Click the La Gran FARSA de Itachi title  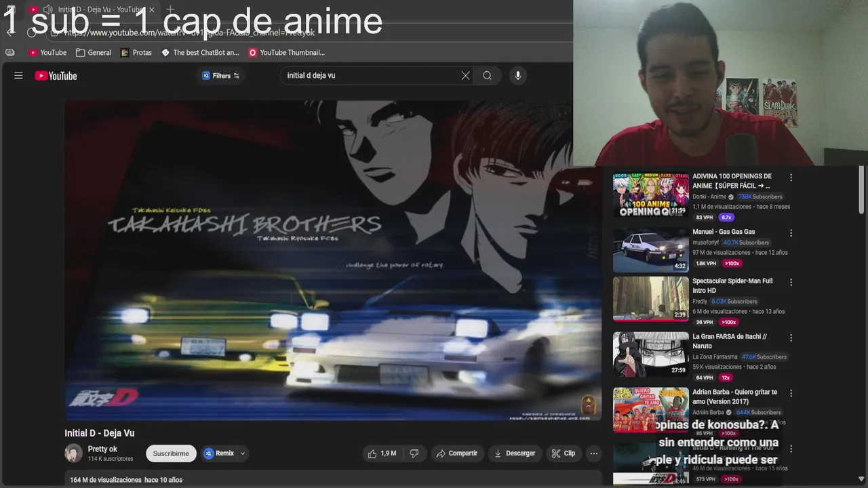[730, 341]
